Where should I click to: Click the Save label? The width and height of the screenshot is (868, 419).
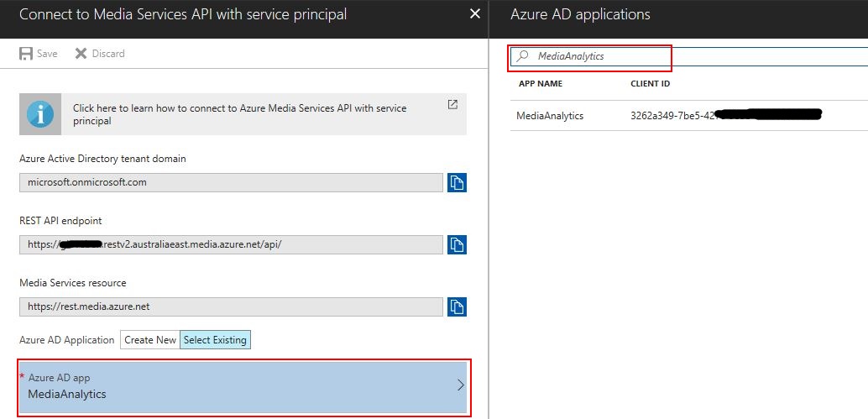(47, 54)
